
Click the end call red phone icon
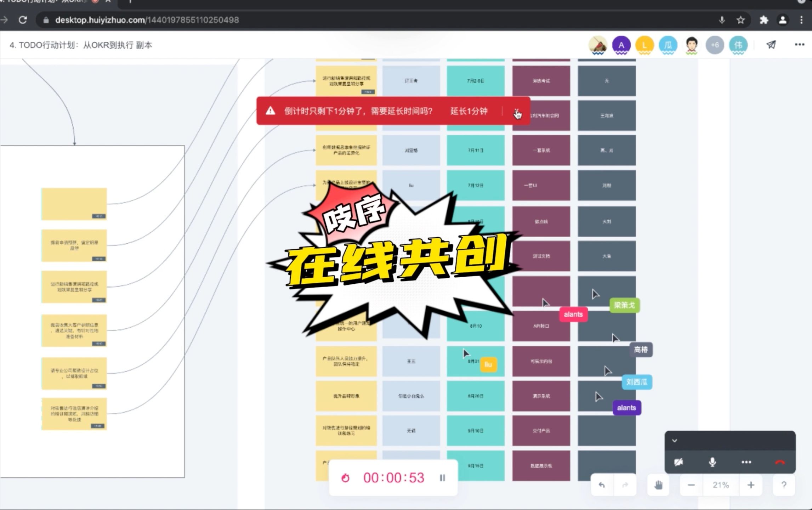(x=779, y=463)
